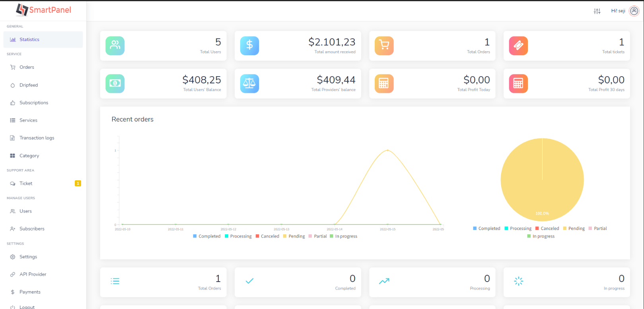Go to Transaction logs in sidebar
644x309 pixels.
click(37, 138)
